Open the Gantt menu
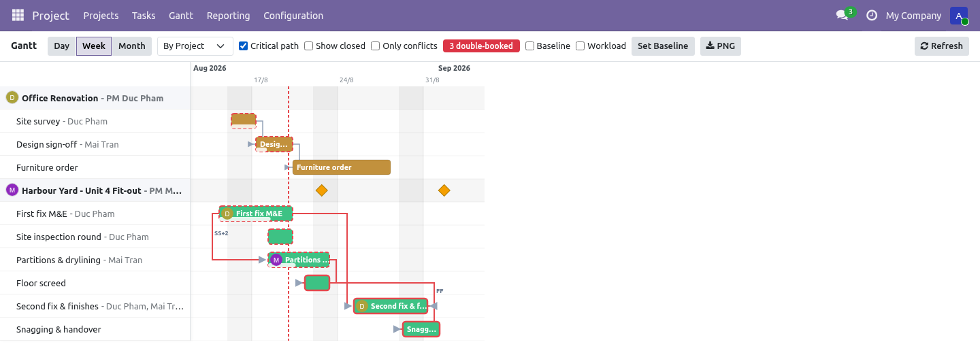 click(x=181, y=16)
